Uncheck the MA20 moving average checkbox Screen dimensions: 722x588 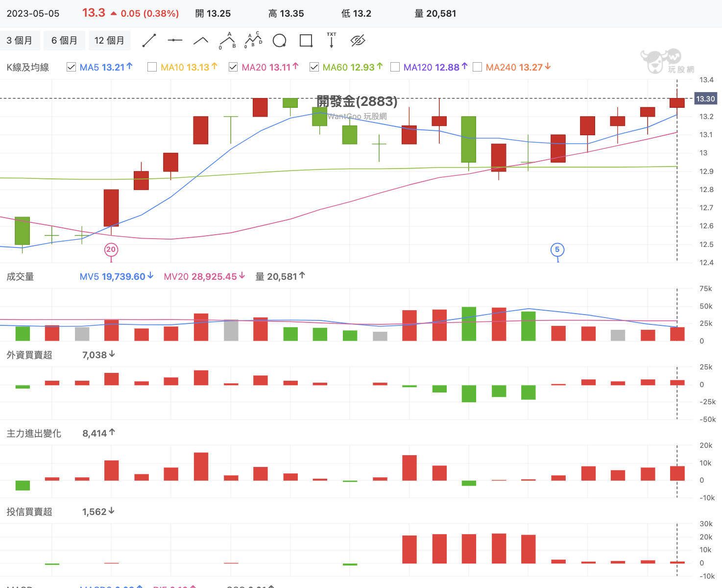tap(233, 67)
